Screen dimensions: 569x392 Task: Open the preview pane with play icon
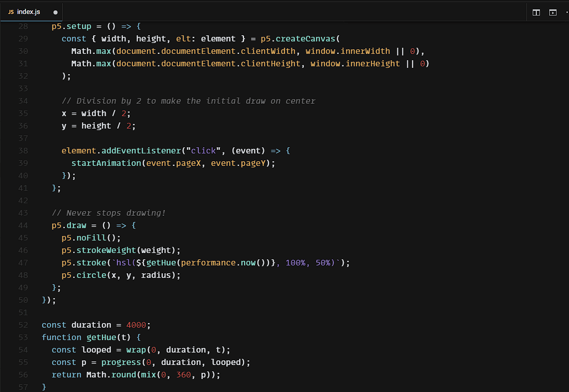553,12
